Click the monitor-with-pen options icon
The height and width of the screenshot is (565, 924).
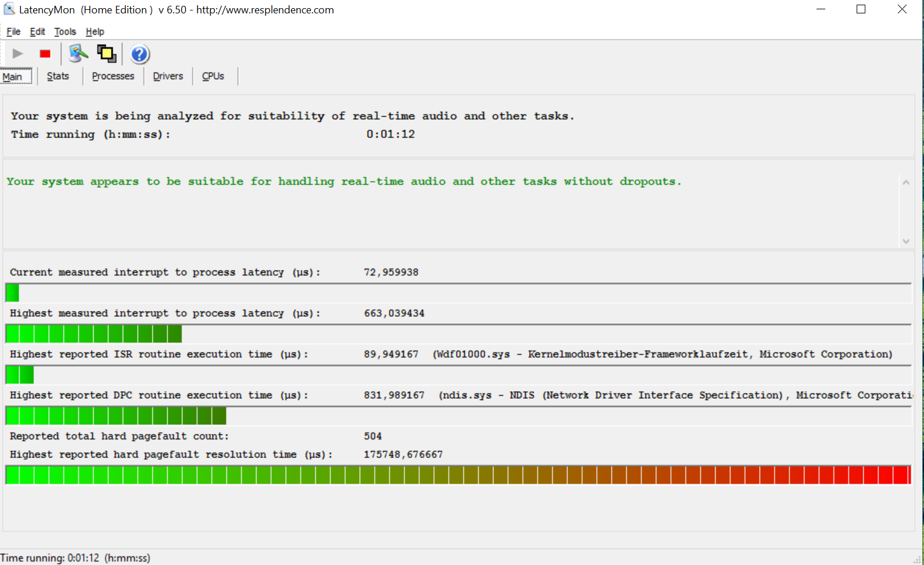coord(78,54)
